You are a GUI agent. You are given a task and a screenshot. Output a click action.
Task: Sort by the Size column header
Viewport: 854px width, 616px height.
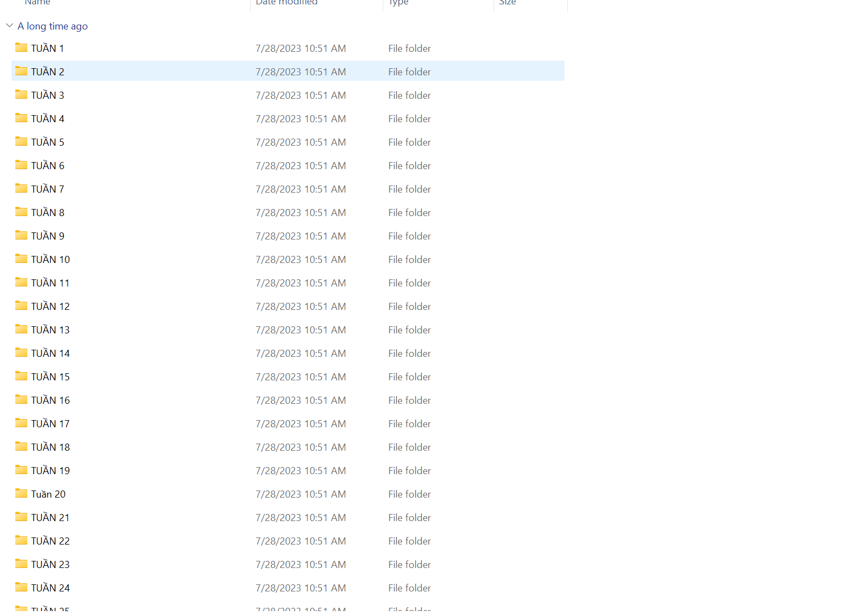507,3
